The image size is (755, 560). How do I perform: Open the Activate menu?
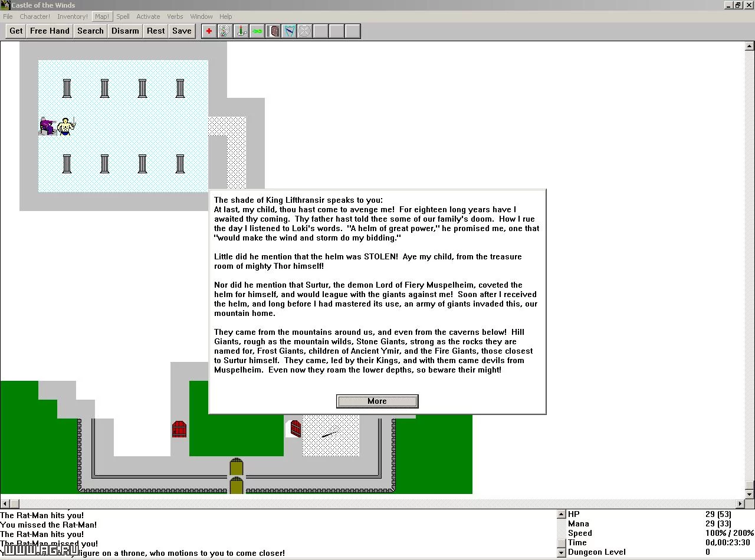point(148,17)
